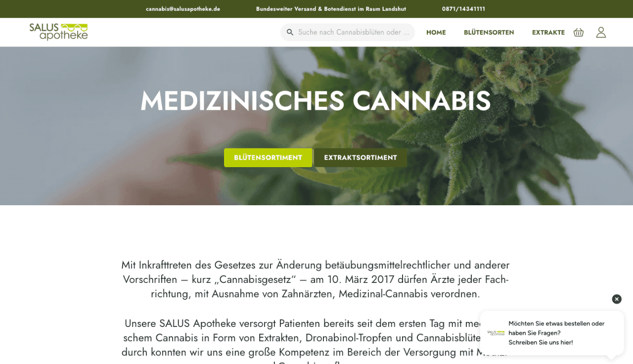Open the user account icon
The image size is (633, 364).
pos(601,32)
